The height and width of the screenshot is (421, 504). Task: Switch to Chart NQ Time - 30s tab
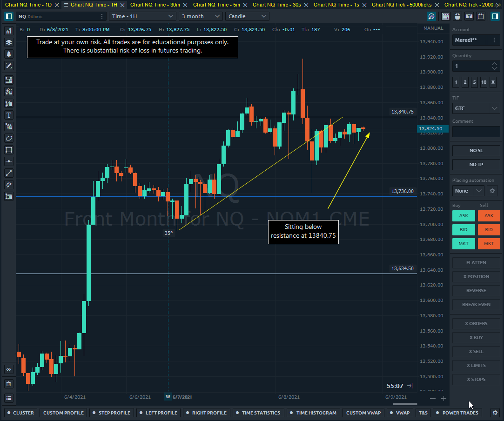277,5
